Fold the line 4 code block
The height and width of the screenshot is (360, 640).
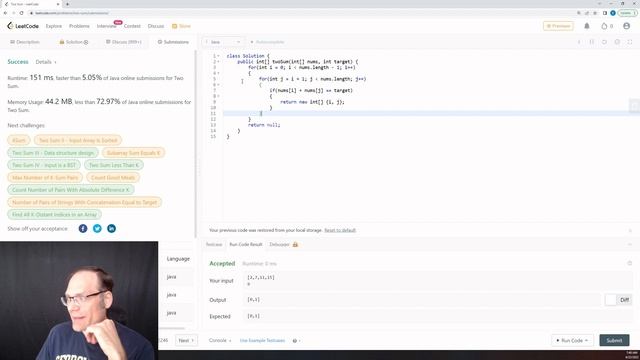coord(218,73)
